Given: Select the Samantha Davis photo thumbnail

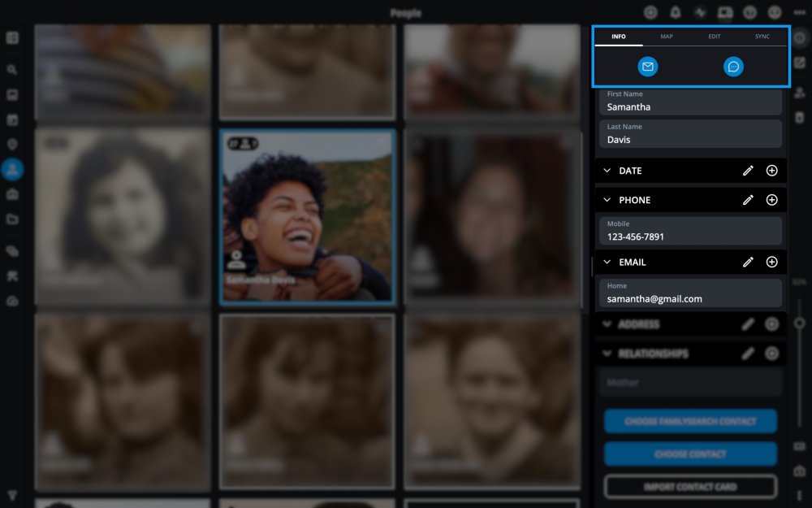Looking at the screenshot, I should click(x=307, y=217).
